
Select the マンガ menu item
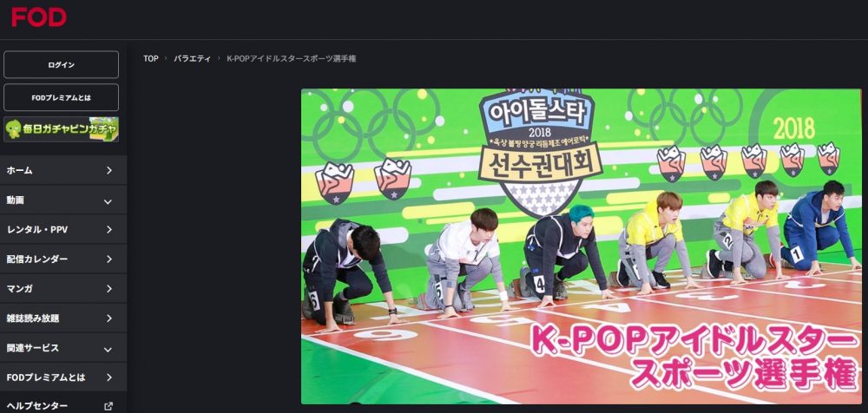63,288
